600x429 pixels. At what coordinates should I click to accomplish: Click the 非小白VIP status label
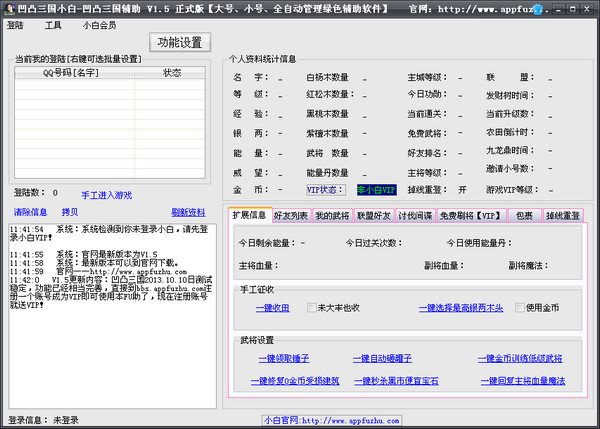tap(377, 190)
